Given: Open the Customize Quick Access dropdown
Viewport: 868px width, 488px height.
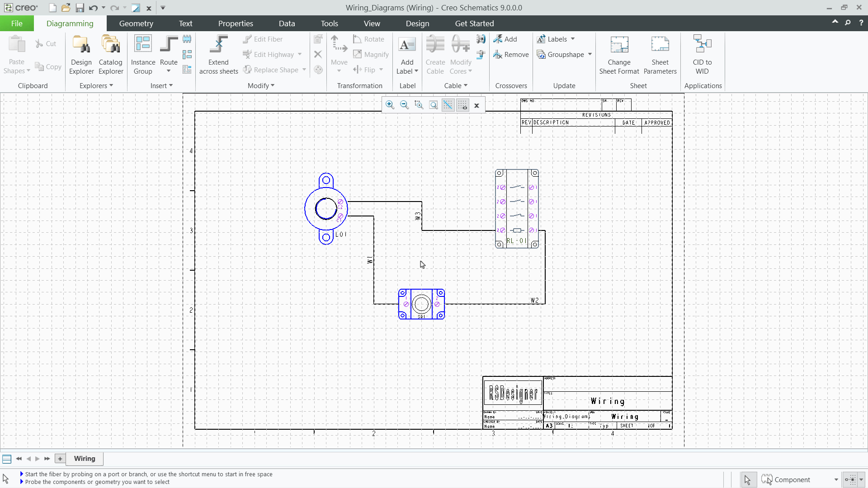Looking at the screenshot, I should (x=163, y=8).
